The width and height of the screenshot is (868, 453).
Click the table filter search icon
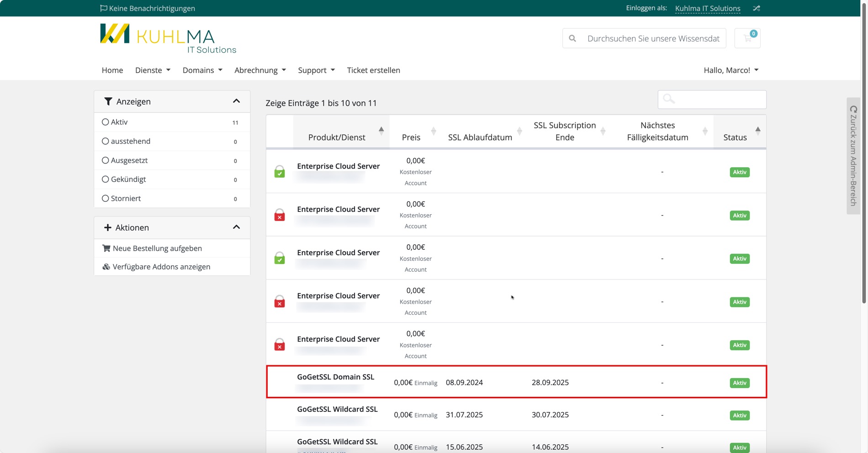pyautogui.click(x=669, y=99)
